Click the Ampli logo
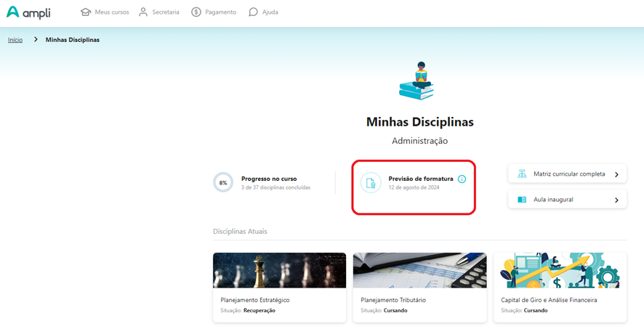 28,12
